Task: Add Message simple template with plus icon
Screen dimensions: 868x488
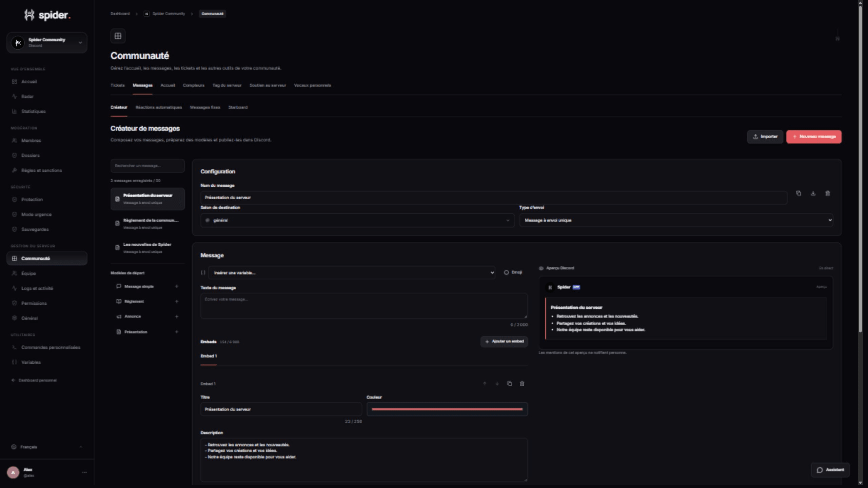Action: [x=177, y=286]
